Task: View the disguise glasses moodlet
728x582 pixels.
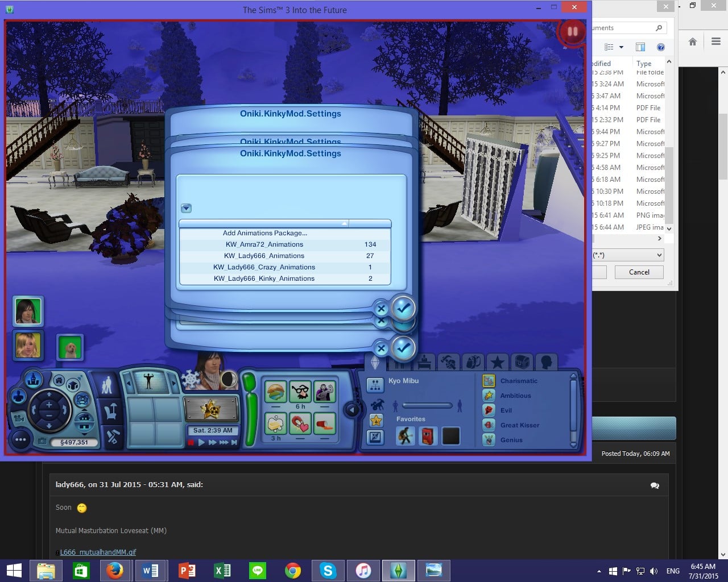Action: (300, 392)
